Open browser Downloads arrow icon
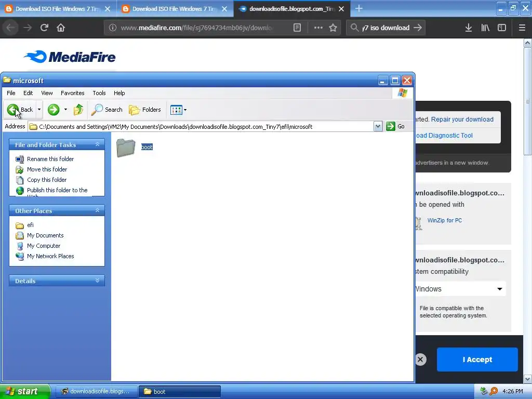This screenshot has width=532, height=399. [x=469, y=28]
